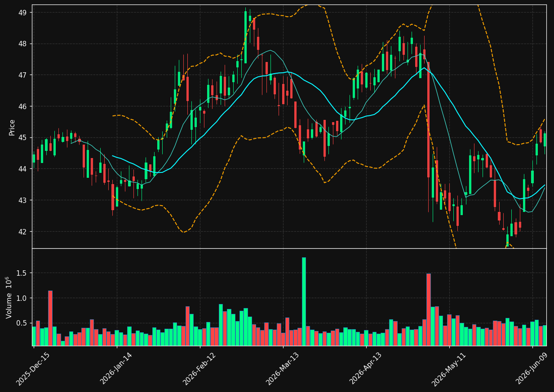Viewport: 554px width, 392px height.
Task: Click the 2026-Apr-13 date label
Action: [366, 368]
